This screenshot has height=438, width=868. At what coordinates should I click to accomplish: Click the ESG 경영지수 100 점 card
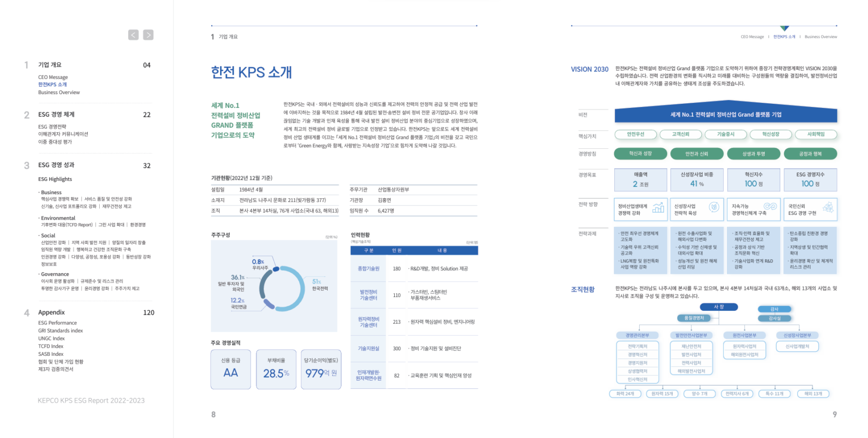810,180
